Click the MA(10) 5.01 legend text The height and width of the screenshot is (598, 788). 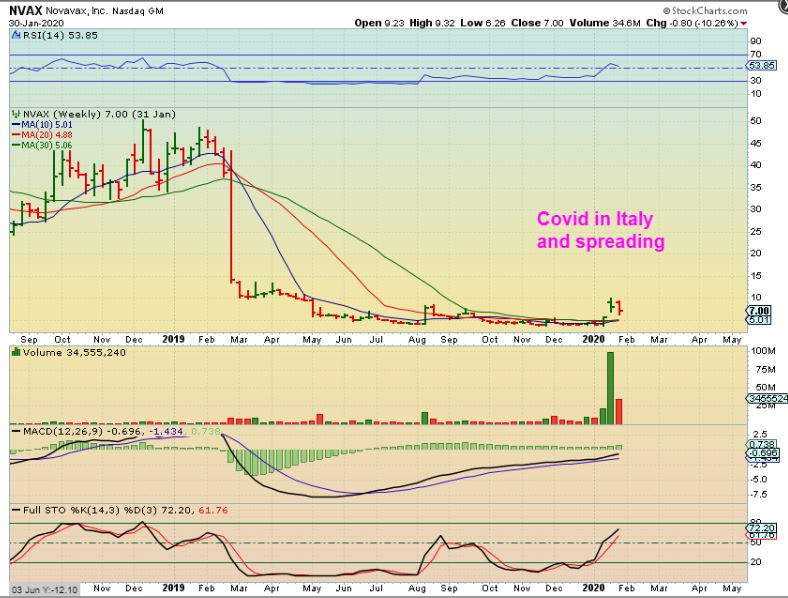pyautogui.click(x=47, y=125)
